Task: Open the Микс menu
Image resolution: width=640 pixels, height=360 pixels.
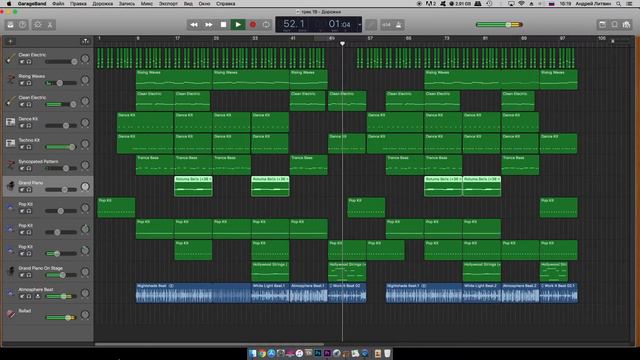Action: click(x=147, y=4)
